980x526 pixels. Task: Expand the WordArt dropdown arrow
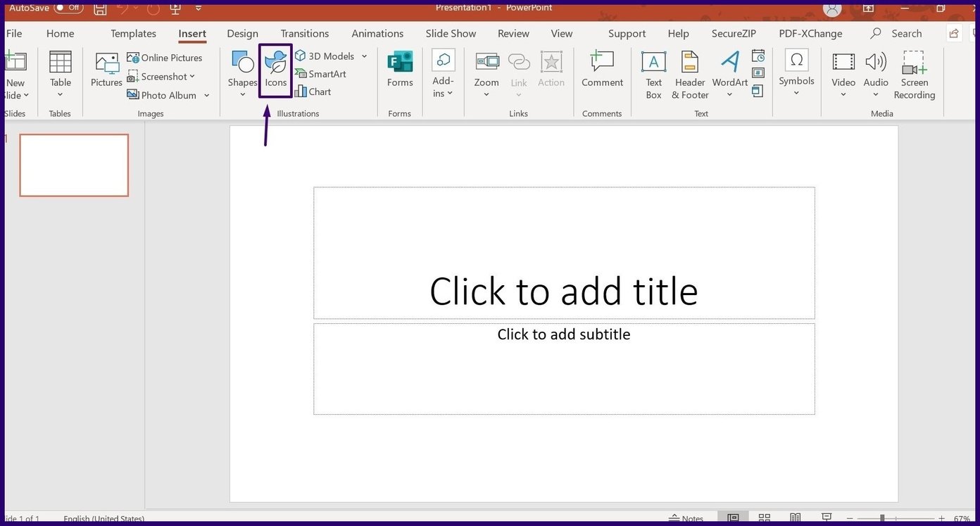pos(729,94)
